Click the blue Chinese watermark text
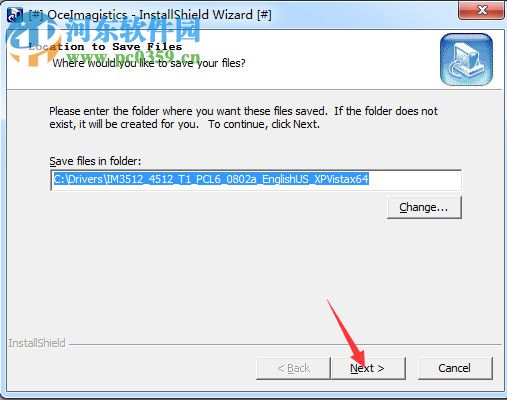This screenshot has height=400, width=507. click(x=133, y=29)
